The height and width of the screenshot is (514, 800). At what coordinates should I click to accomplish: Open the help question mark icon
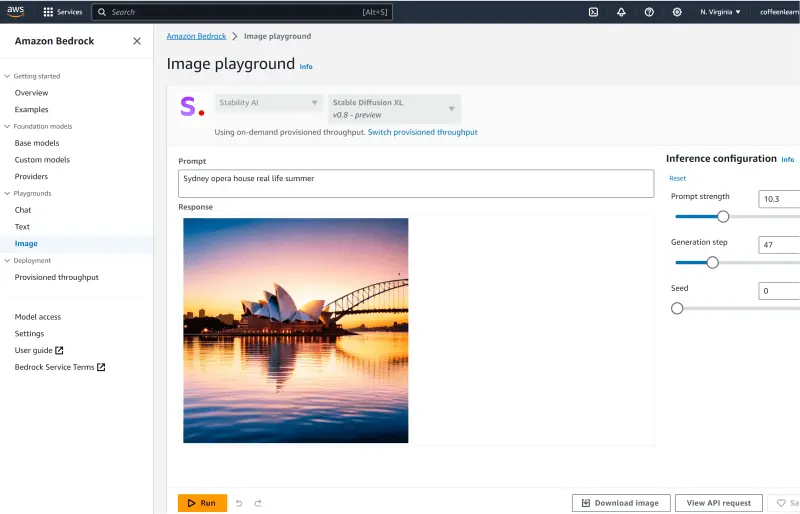tap(649, 12)
